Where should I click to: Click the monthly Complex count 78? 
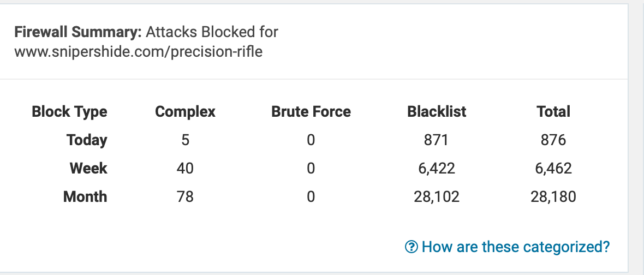click(x=185, y=196)
